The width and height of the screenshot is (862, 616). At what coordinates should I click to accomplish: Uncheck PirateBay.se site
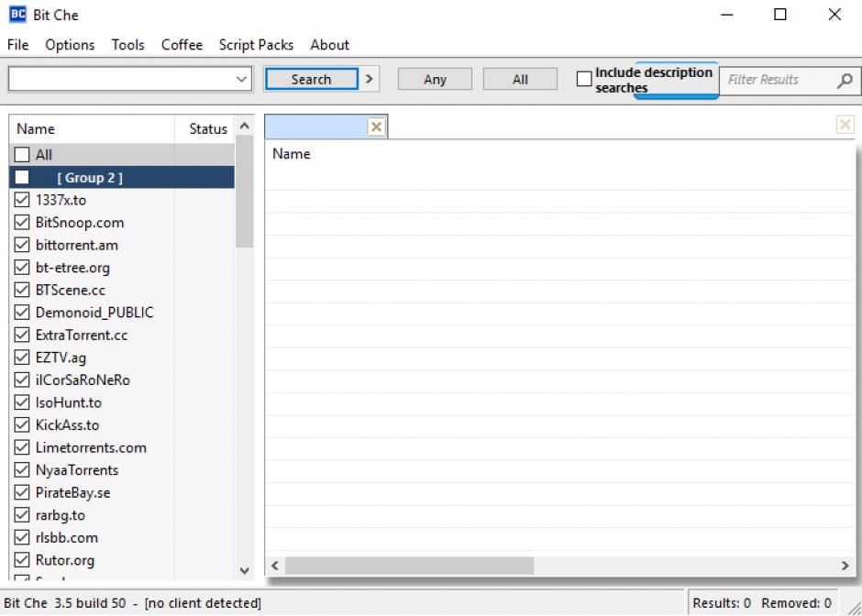[x=22, y=493]
